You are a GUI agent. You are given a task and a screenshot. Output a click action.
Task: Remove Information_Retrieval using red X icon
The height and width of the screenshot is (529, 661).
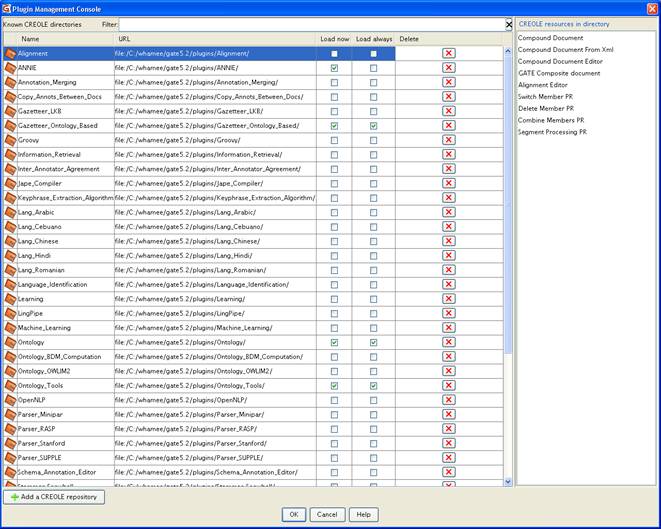pos(449,154)
